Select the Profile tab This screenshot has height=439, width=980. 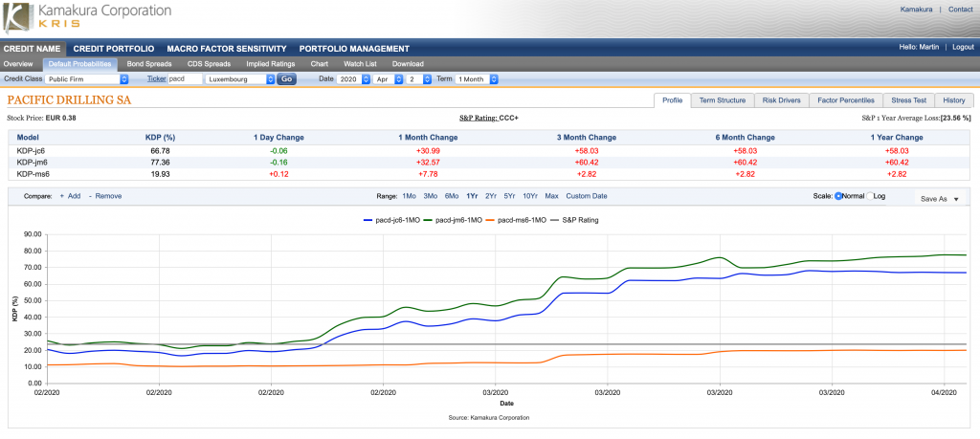(673, 100)
